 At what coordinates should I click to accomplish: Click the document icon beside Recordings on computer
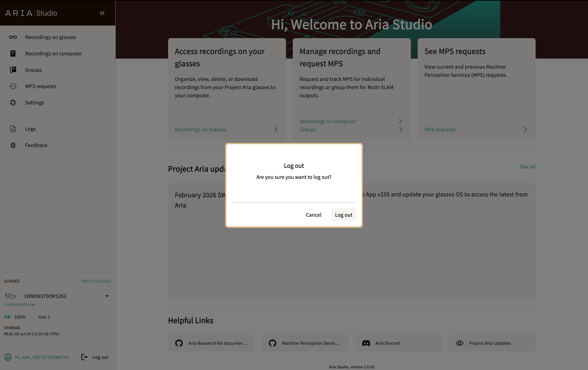13,53
